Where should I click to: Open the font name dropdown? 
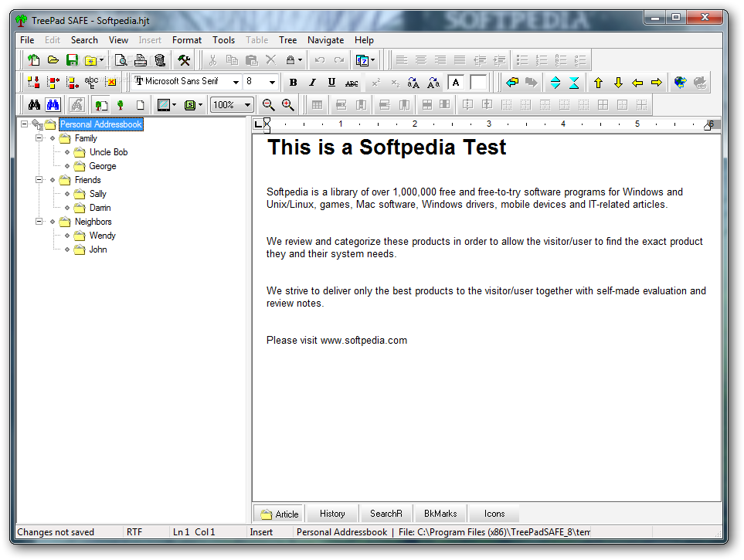coord(236,82)
